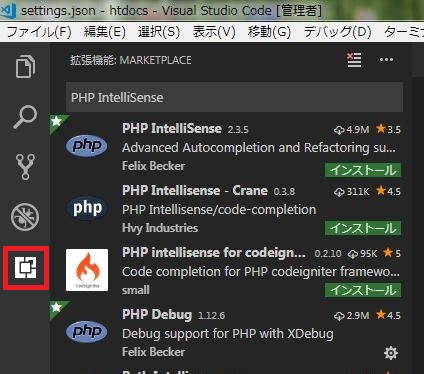The height and width of the screenshot is (374, 424).
Task: Select PHP intellisense for codeign... title
Action: click(214, 253)
